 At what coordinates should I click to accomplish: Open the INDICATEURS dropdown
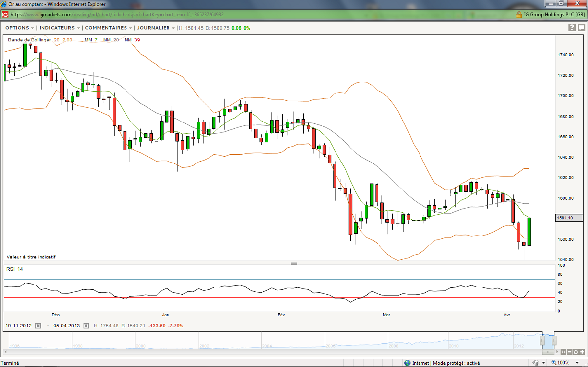click(59, 28)
